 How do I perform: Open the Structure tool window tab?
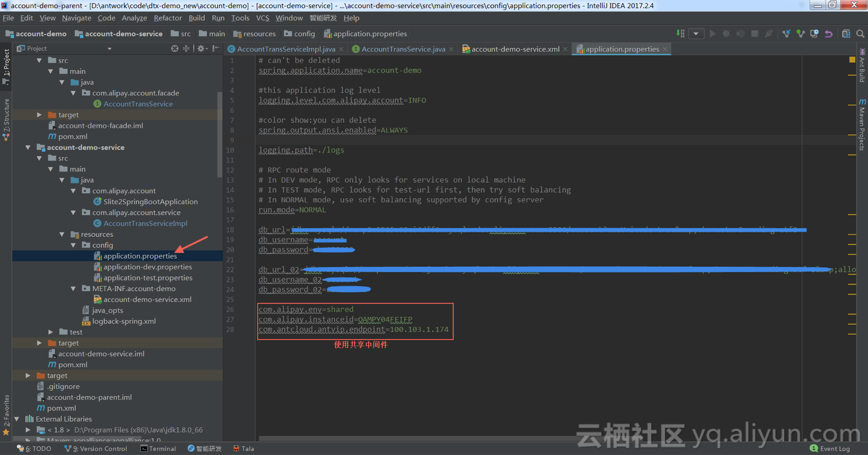pos(6,119)
